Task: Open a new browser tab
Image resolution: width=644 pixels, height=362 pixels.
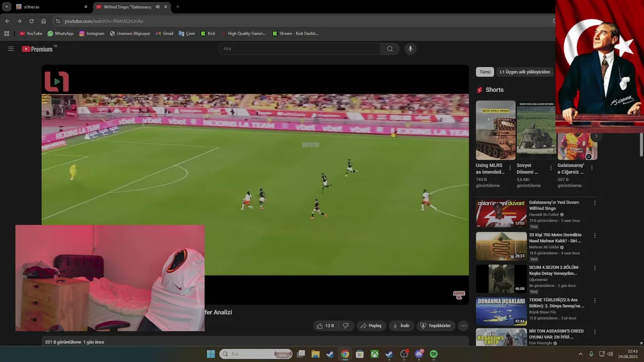Action: click(x=178, y=7)
